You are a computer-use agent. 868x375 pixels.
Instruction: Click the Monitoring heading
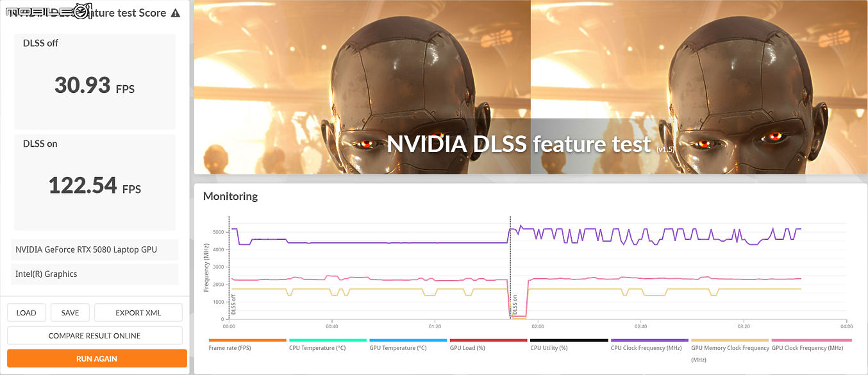click(230, 196)
